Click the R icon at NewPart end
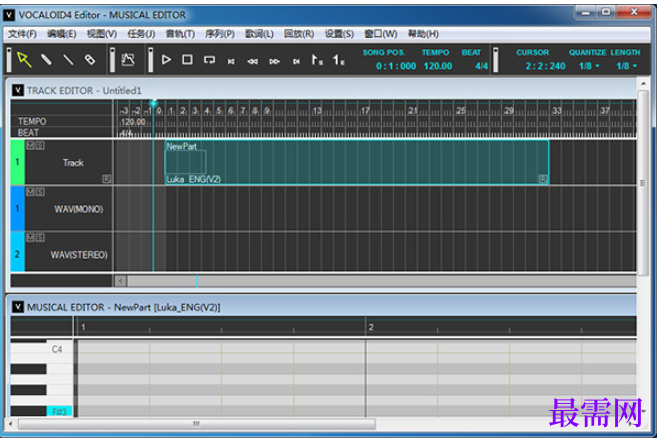This screenshot has height=444, width=661. pos(543,179)
